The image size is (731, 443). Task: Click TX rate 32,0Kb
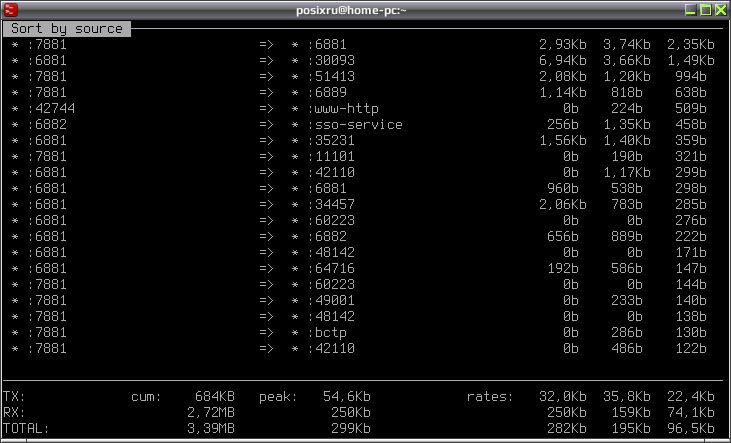563,397
